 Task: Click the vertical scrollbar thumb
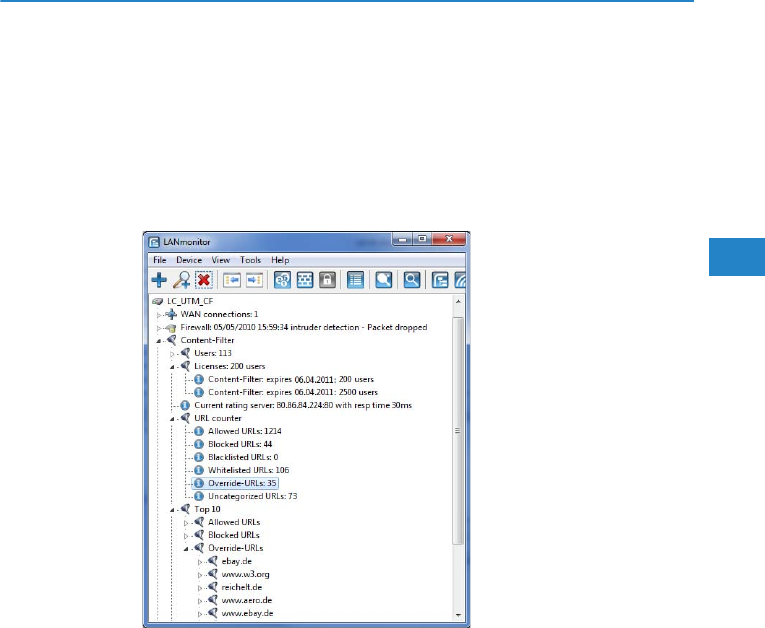click(458, 430)
